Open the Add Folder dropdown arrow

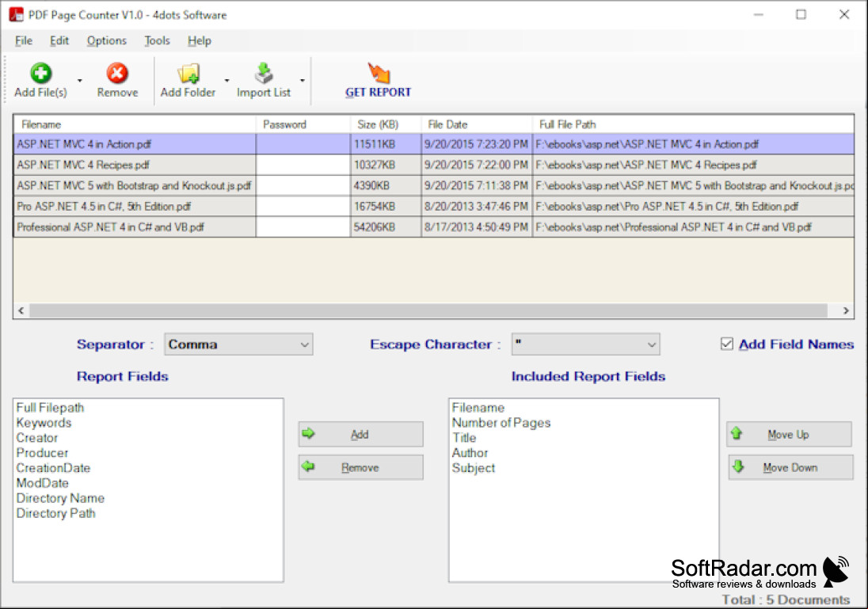point(227,81)
